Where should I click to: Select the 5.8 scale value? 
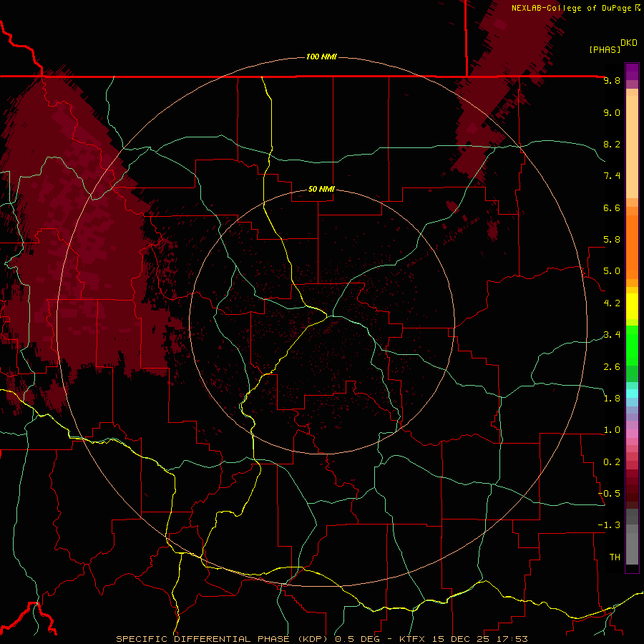click(612, 240)
